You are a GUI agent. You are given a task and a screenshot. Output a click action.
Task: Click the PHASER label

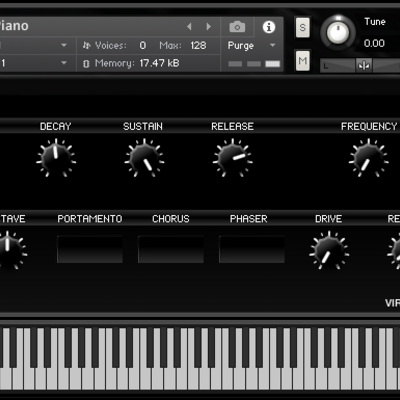coord(249,219)
